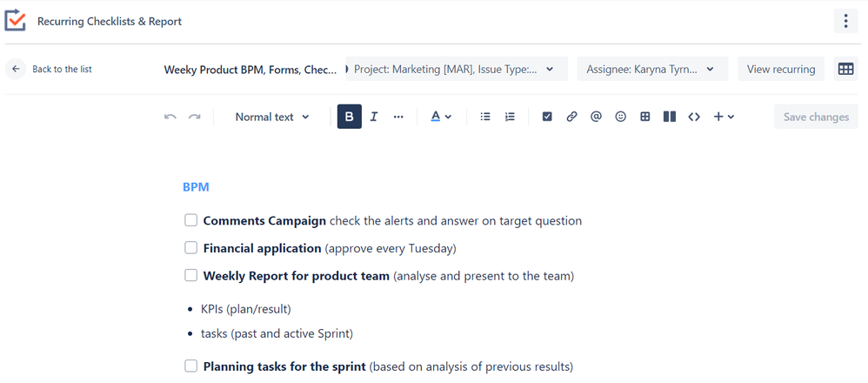Open the emoji picker
Screen dimensions: 868x383
620,117
